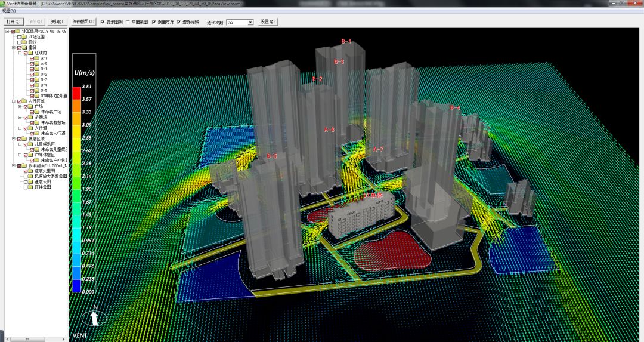Toggle the 增强光照 checkbox
644x342 pixels.
[x=178, y=22]
